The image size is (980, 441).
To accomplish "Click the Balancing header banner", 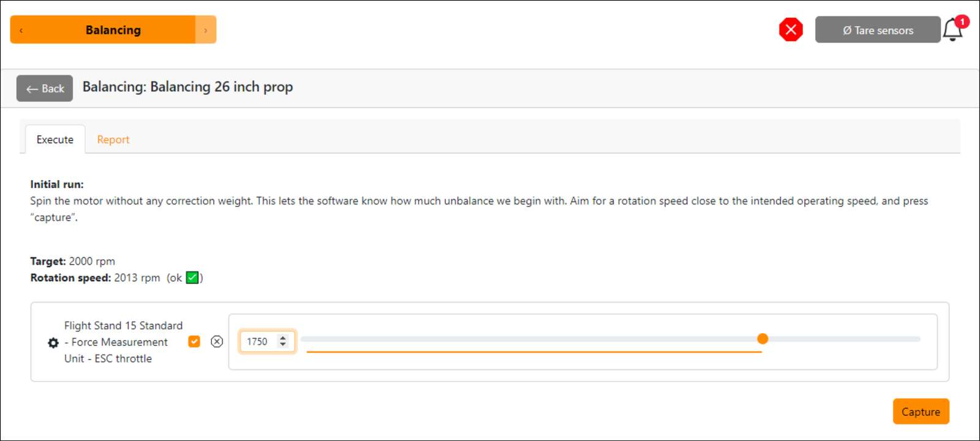I will click(x=113, y=29).
